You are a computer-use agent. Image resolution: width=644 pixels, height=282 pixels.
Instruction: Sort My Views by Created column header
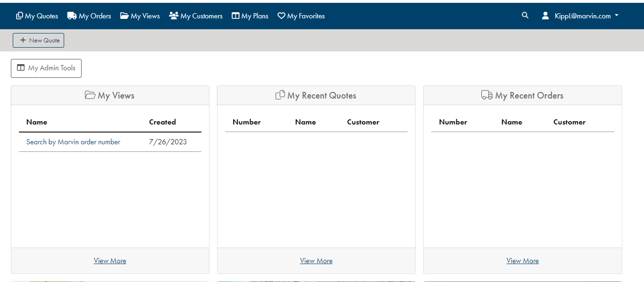162,122
